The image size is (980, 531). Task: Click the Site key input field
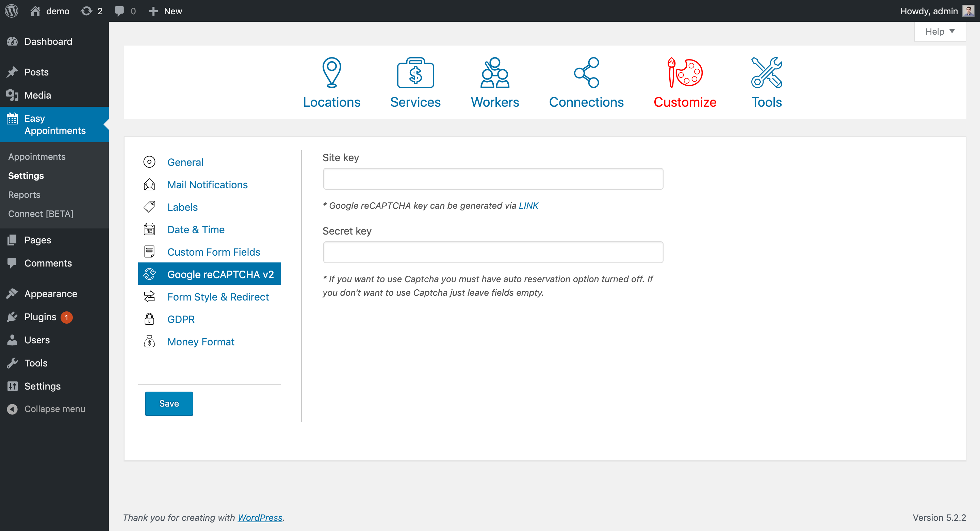pyautogui.click(x=493, y=178)
